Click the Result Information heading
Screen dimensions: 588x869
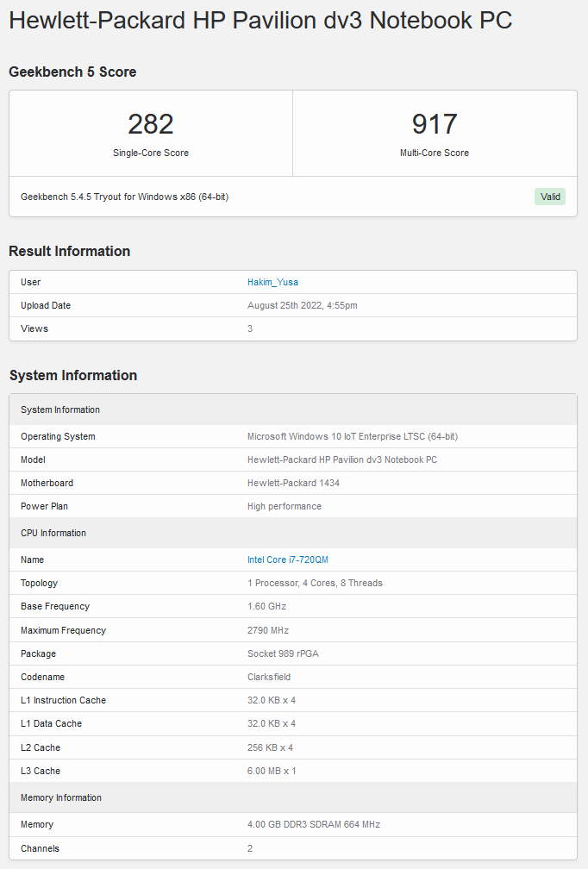point(69,251)
